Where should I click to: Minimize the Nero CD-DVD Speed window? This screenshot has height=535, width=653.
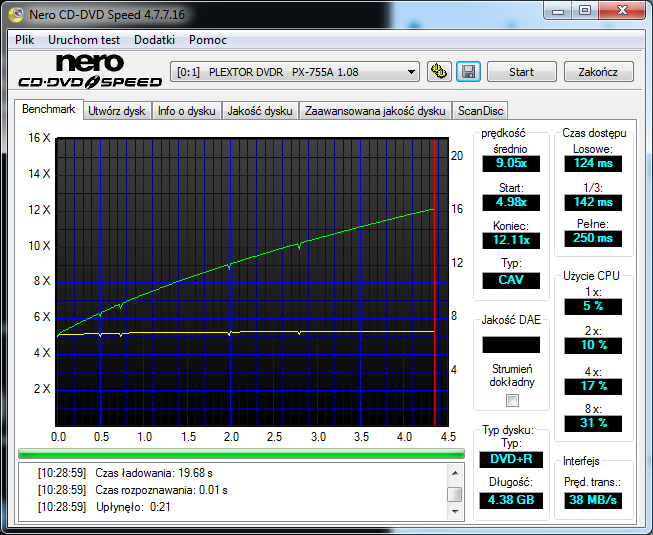558,11
